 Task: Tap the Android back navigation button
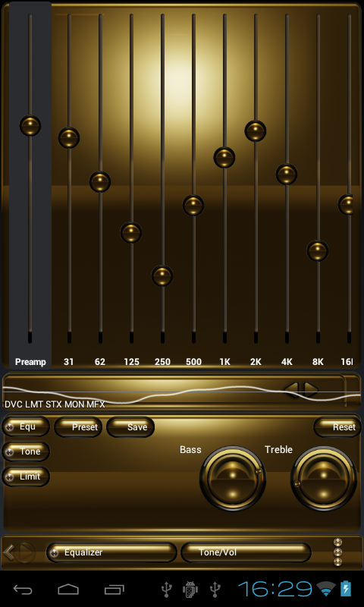point(23,590)
